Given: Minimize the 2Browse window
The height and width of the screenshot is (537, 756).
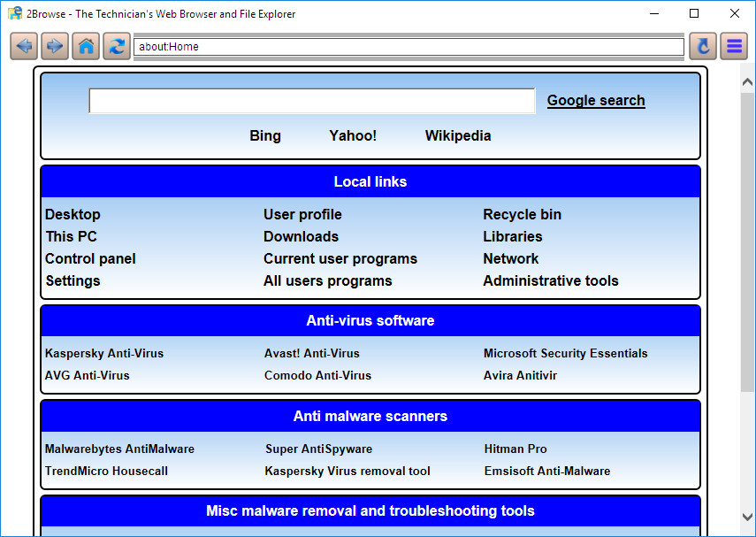Looking at the screenshot, I should pos(654,13).
